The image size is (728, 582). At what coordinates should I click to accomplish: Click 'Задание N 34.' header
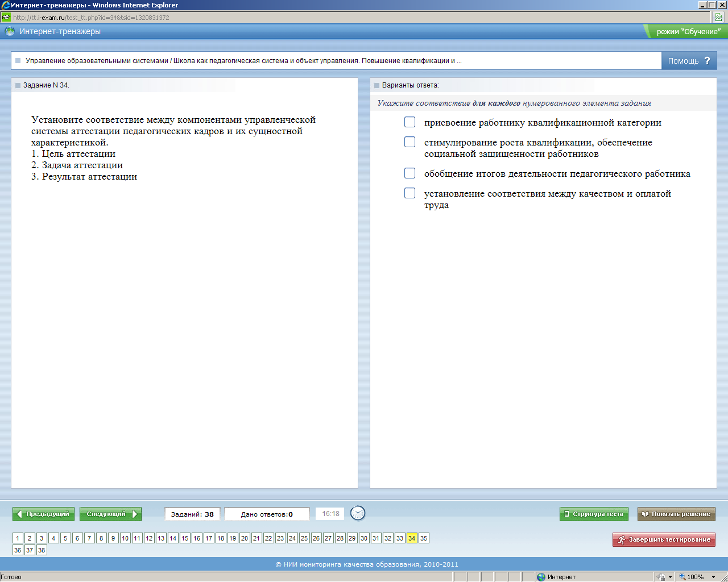click(x=46, y=85)
